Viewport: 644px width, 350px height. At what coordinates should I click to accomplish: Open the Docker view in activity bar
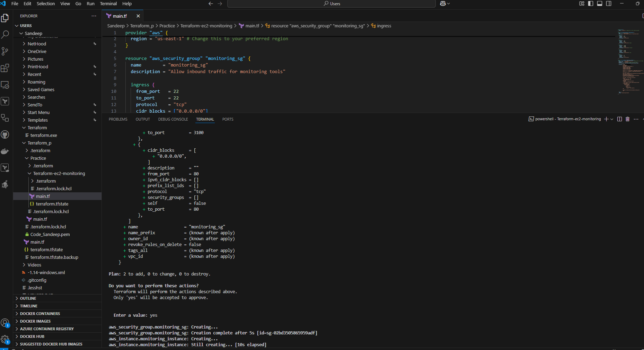5,151
